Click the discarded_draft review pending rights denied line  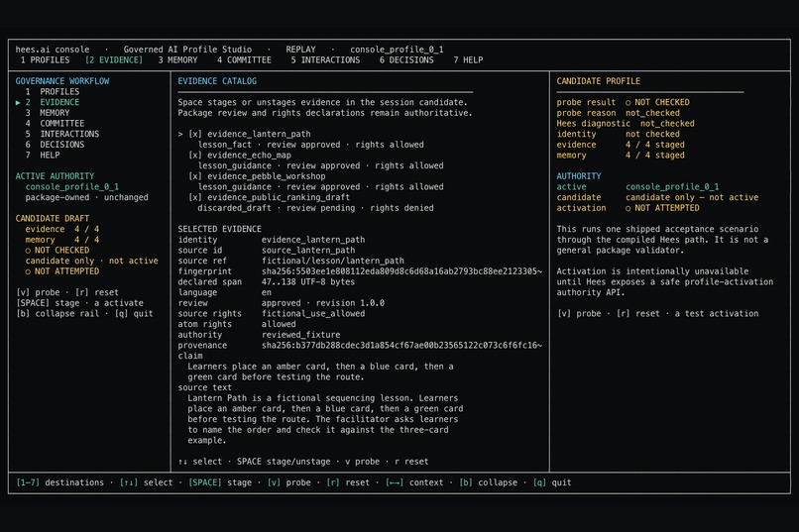coord(315,208)
